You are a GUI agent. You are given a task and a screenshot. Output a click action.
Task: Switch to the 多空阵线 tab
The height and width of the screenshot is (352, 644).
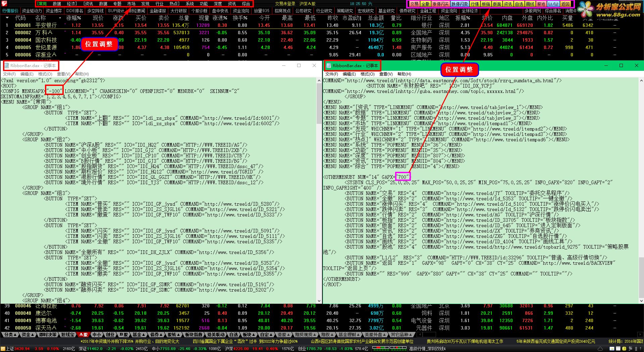pyautogui.click(x=95, y=11)
